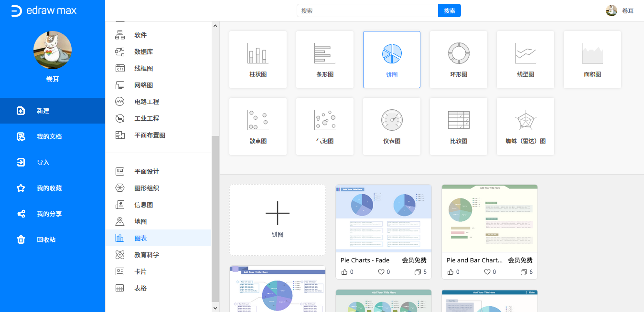Open the Pie Charts - Fade template thumbnail

[x=384, y=218]
